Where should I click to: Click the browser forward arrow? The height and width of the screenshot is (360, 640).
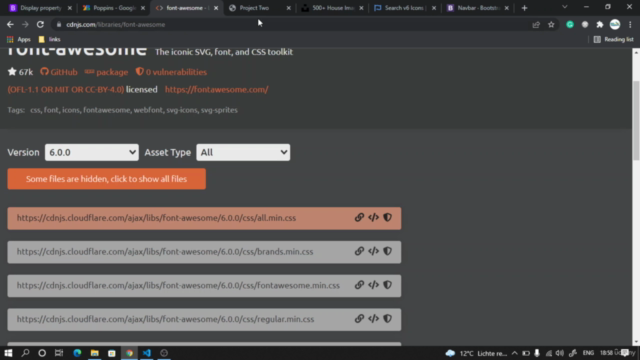pyautogui.click(x=25, y=24)
